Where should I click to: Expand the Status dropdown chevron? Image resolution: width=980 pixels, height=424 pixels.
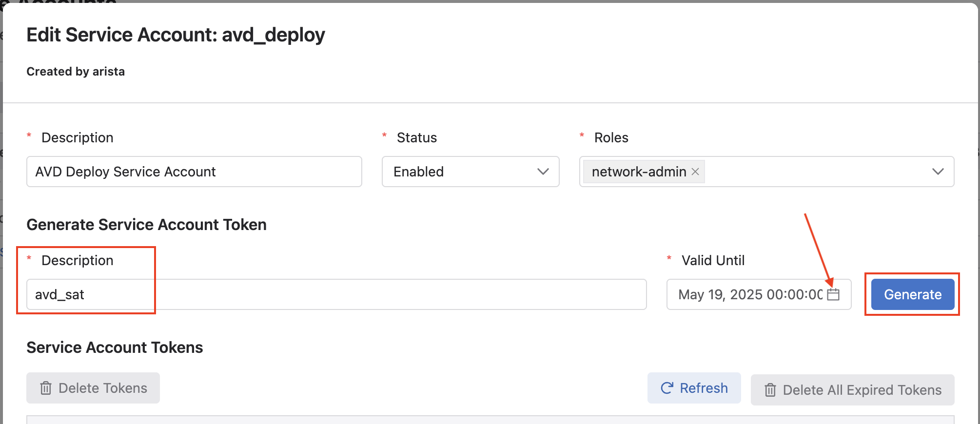(x=543, y=172)
